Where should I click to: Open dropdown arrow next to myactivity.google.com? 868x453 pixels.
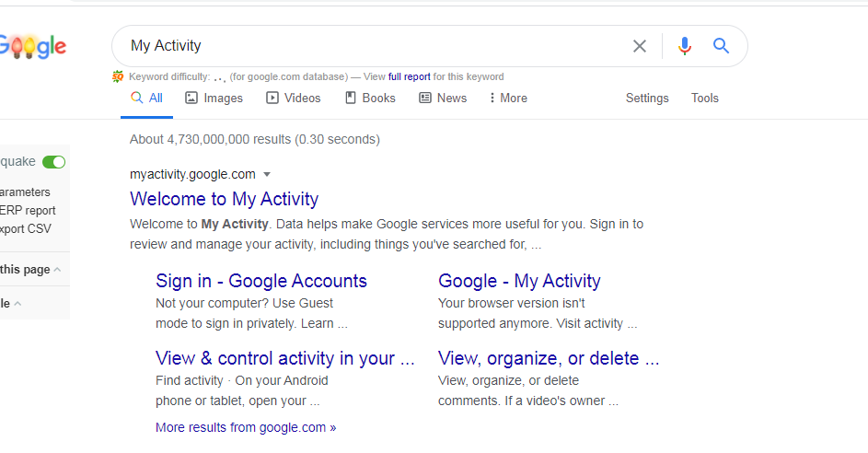(267, 174)
